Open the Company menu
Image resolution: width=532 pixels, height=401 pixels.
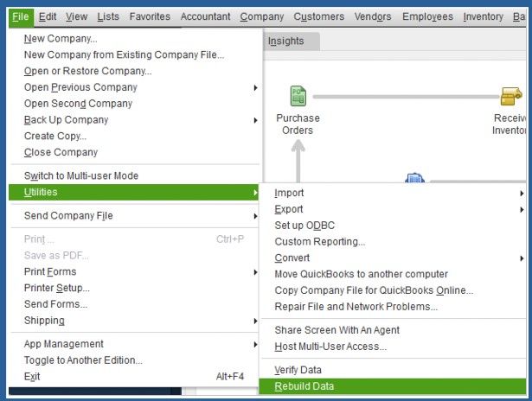tap(261, 16)
